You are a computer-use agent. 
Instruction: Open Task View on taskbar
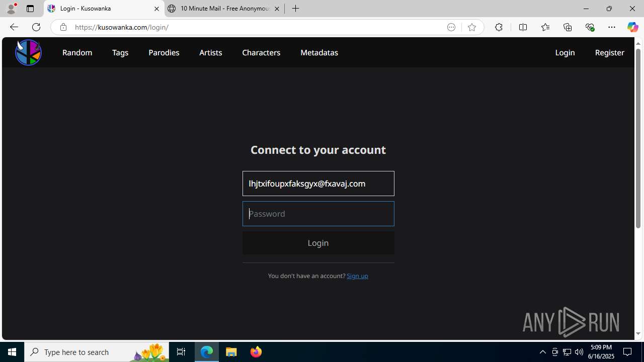click(181, 352)
